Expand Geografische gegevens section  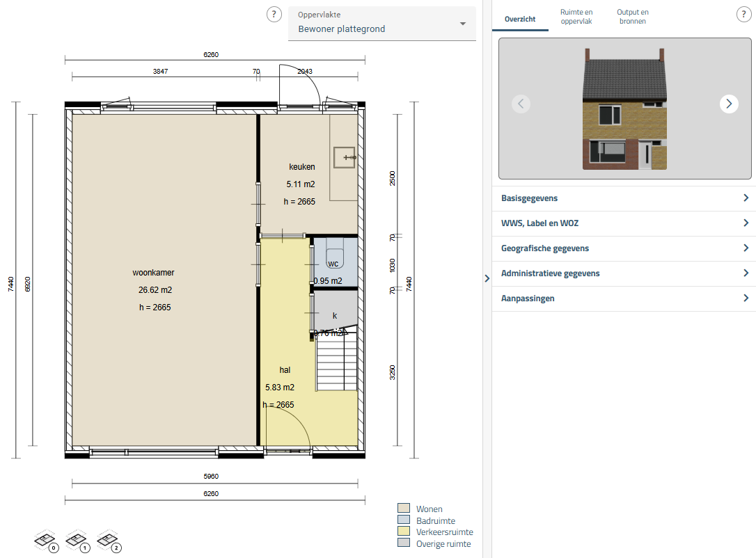point(624,248)
